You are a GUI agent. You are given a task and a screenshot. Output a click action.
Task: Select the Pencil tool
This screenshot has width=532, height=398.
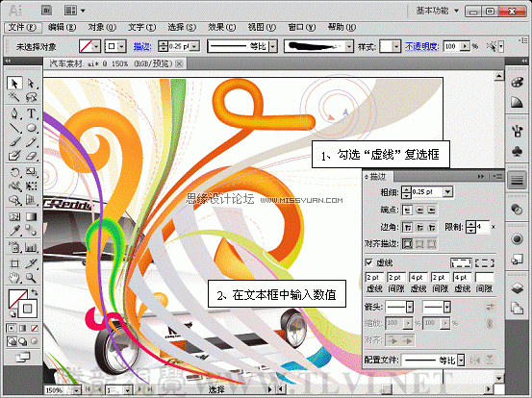click(x=31, y=141)
